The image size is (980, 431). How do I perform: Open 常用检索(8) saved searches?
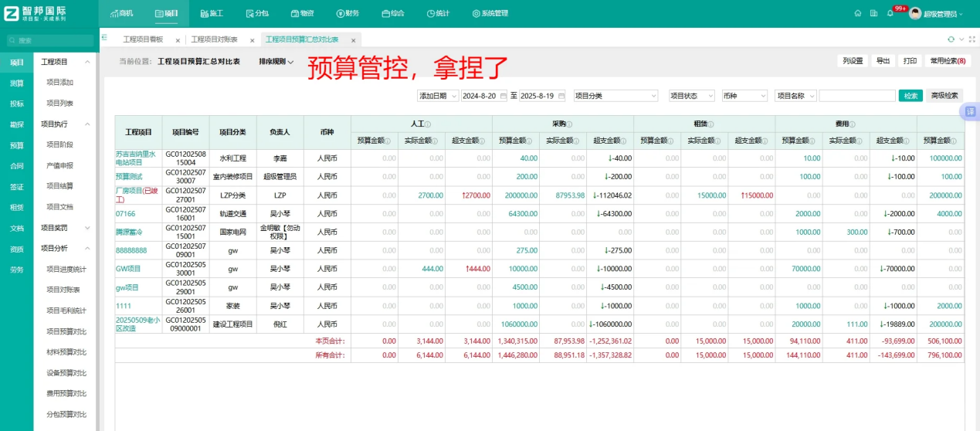tap(948, 61)
